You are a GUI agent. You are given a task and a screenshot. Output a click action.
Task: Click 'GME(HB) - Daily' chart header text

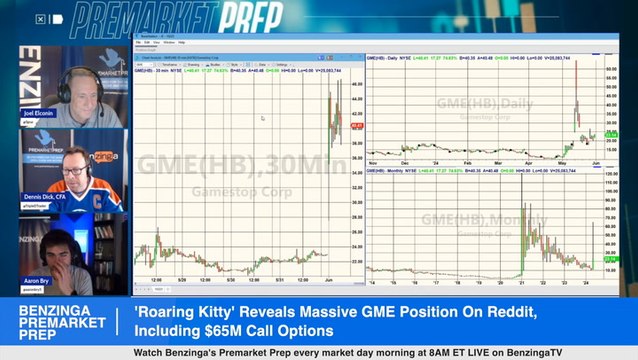click(382, 58)
